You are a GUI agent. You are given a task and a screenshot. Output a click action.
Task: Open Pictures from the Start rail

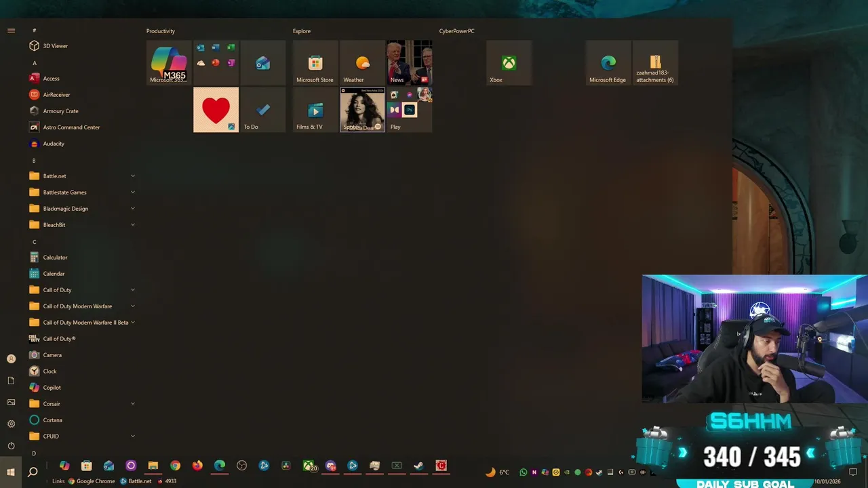coord(11,403)
